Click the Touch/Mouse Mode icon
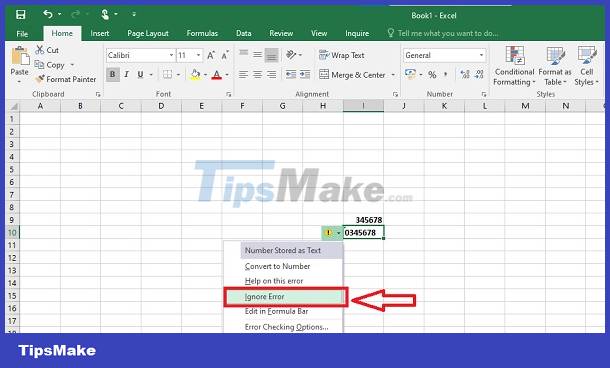Image resolution: width=610 pixels, height=368 pixels. tap(105, 15)
